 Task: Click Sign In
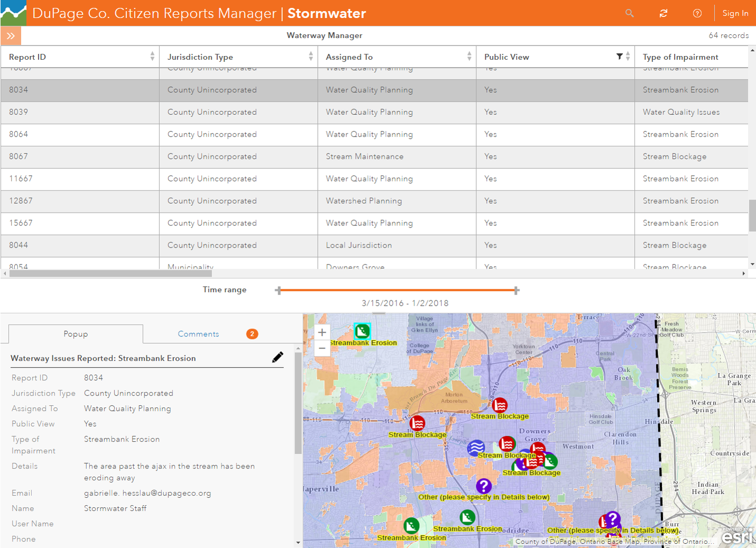click(735, 13)
